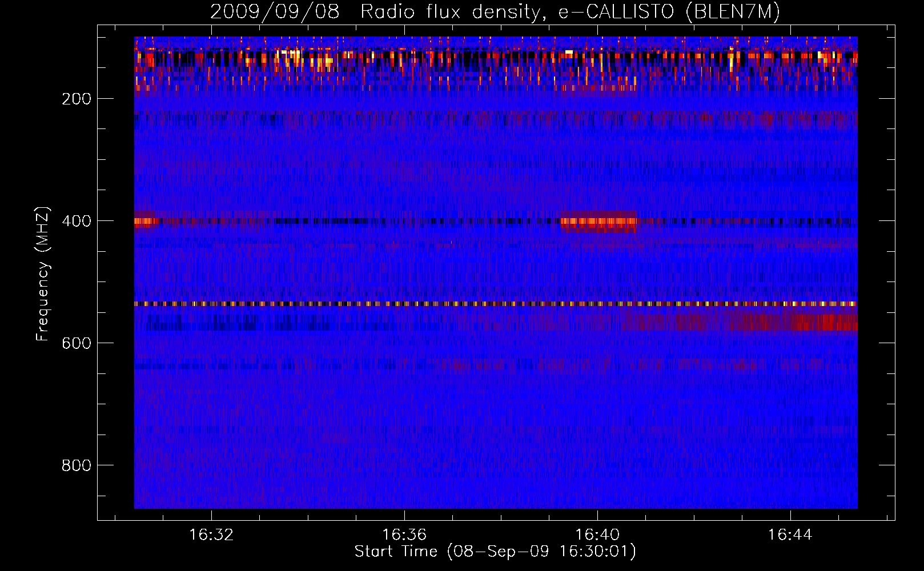Click the 'Start Time (08-Sep-09 16:30:01)' label

495,552
